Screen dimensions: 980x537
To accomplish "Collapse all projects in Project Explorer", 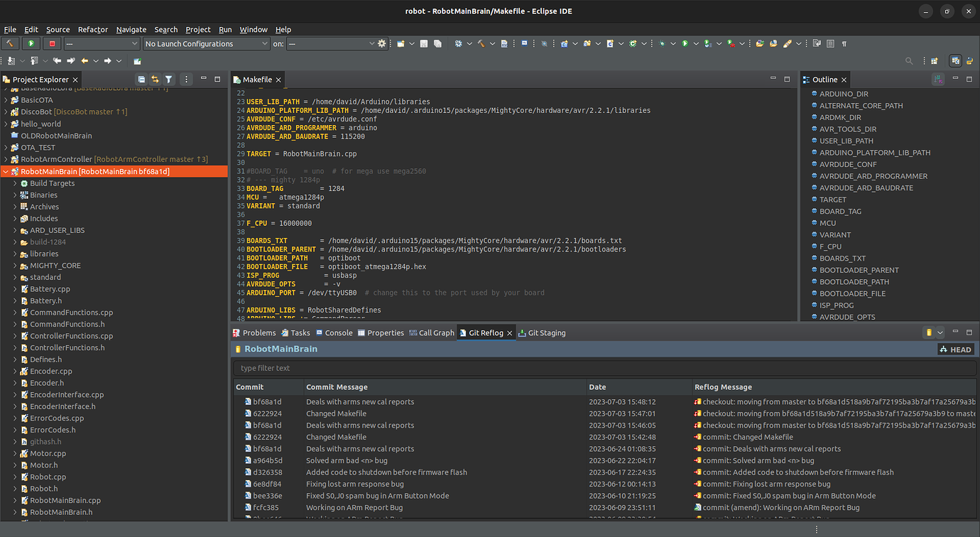I will click(141, 79).
